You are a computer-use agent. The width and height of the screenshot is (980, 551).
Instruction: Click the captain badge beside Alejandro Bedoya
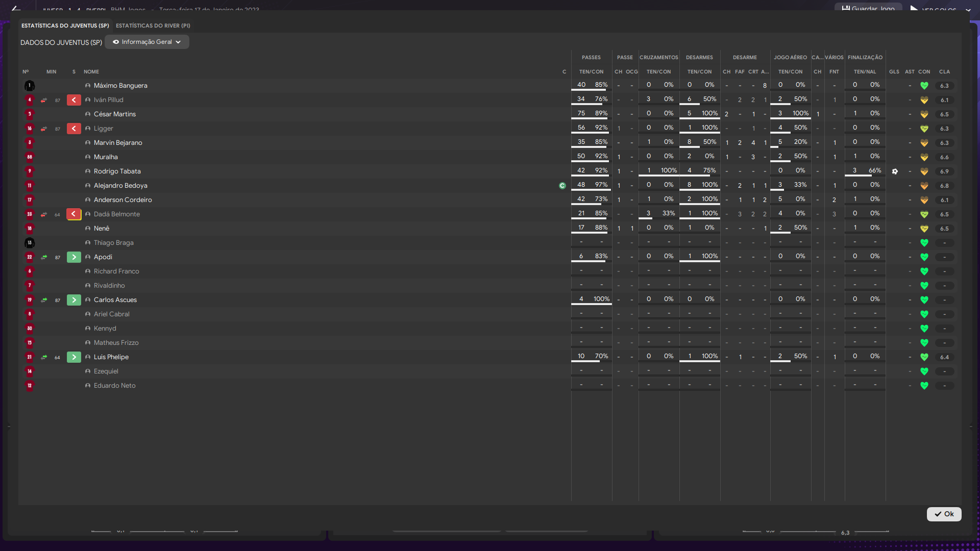pos(562,186)
